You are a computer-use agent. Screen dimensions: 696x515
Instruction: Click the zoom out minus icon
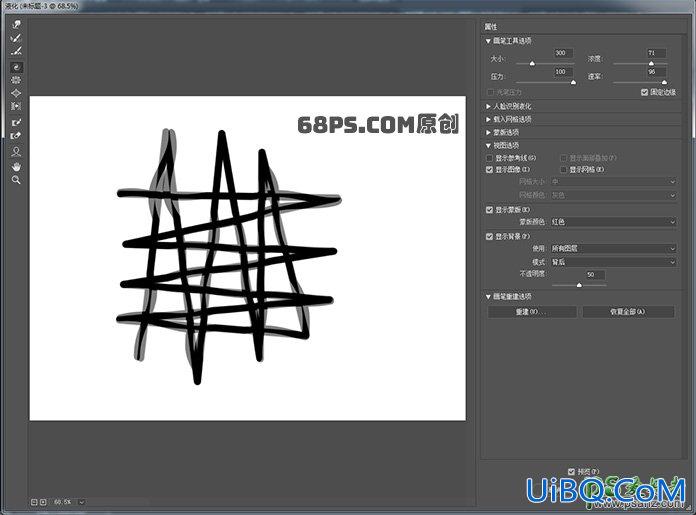point(34,502)
